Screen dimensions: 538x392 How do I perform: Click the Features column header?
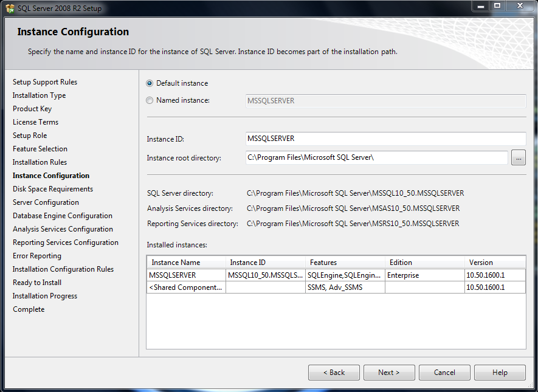coord(345,263)
